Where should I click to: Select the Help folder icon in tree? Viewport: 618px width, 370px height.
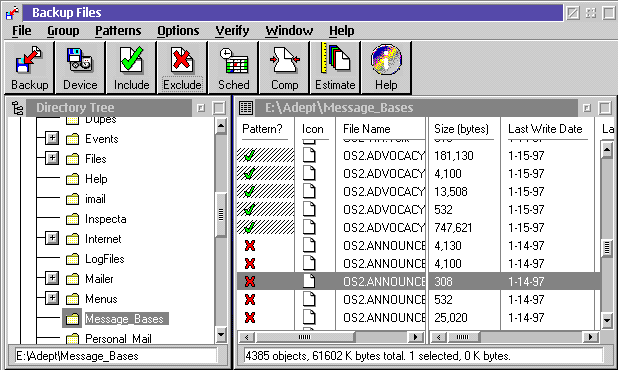(x=72, y=179)
